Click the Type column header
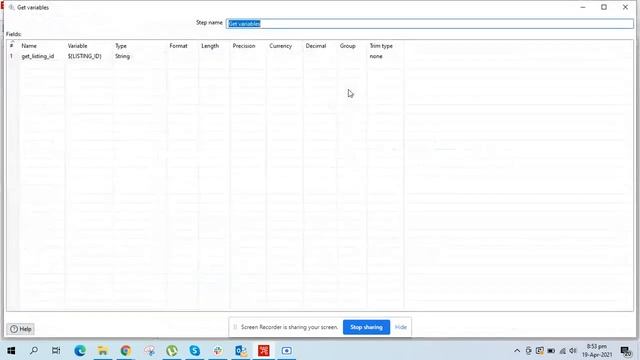This screenshot has height=360, width=640. pos(121,46)
